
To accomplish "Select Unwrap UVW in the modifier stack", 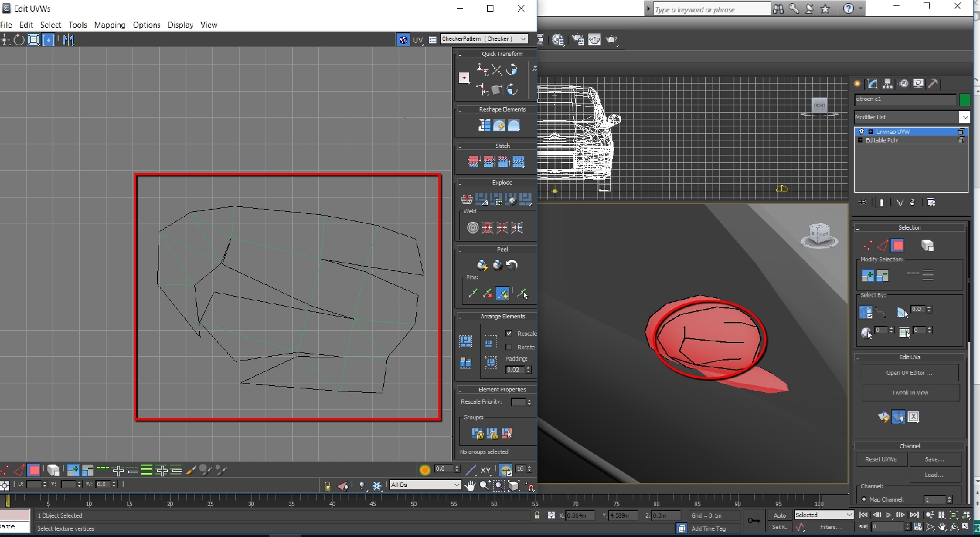I will (x=892, y=132).
